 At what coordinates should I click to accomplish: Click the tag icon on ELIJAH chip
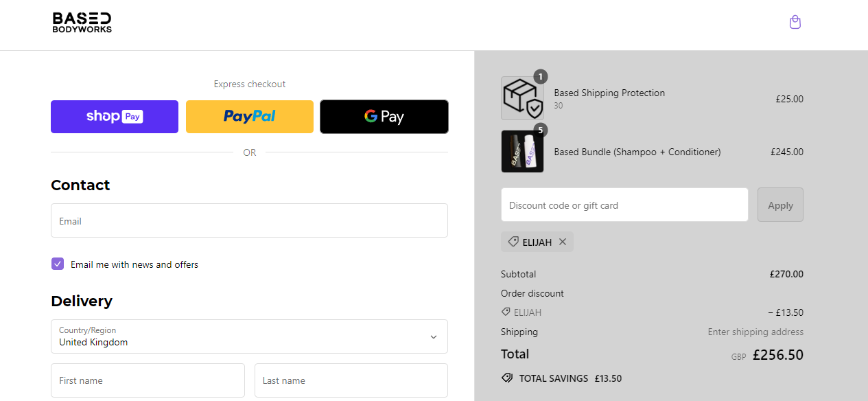(x=513, y=242)
